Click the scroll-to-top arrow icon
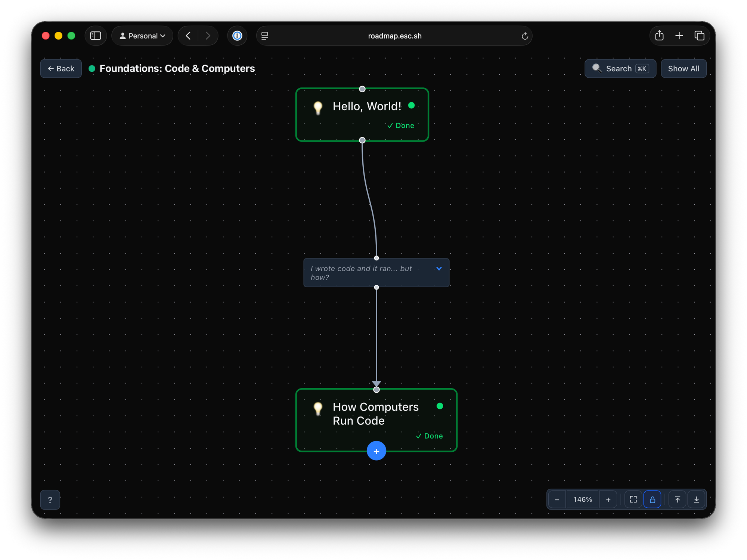Viewport: 747px width, 560px height. click(677, 499)
